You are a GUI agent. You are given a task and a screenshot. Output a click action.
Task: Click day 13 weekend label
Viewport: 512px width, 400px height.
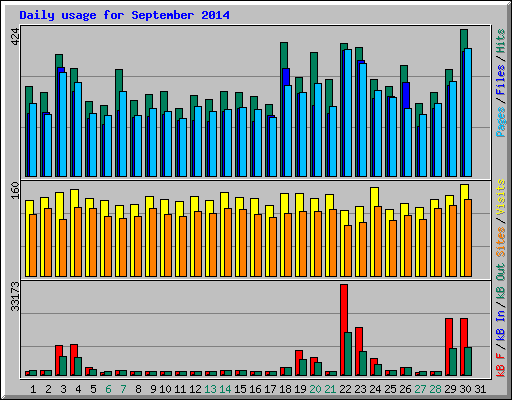coord(210,389)
